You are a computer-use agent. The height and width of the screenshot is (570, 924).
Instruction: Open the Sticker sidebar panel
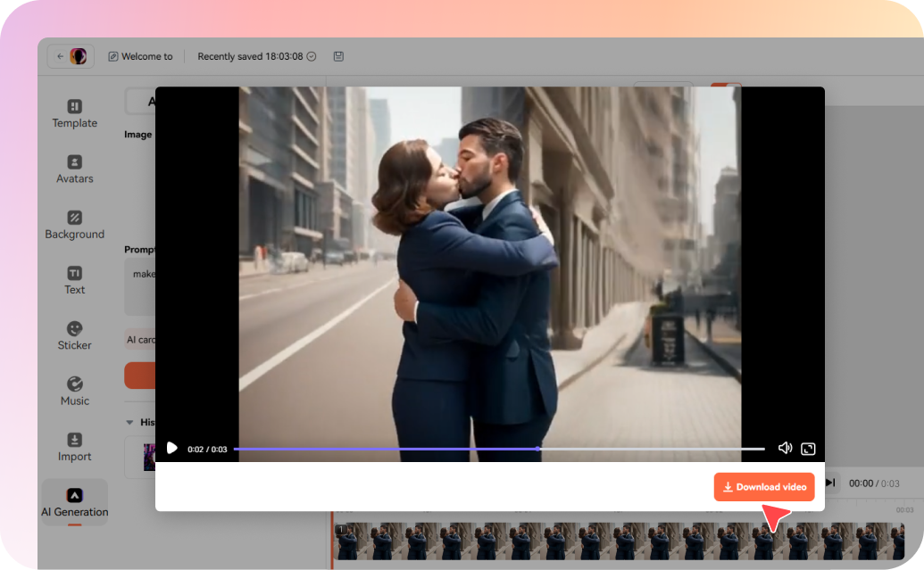tap(74, 336)
